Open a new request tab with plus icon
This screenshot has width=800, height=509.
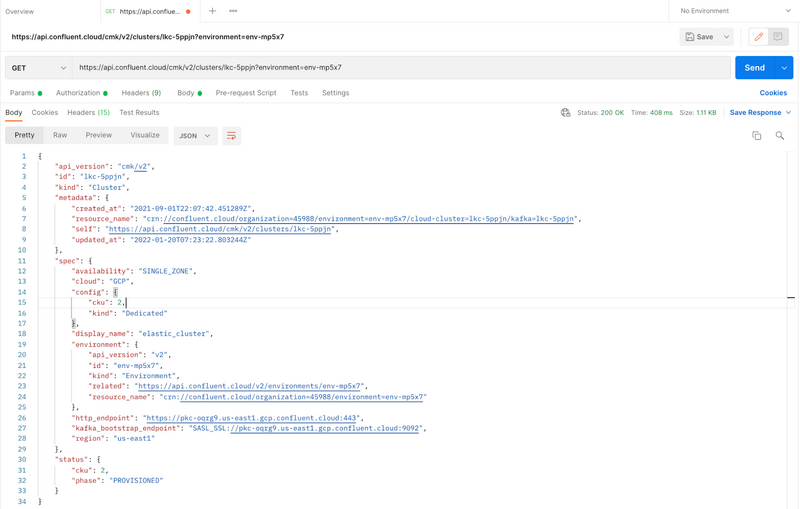(212, 11)
